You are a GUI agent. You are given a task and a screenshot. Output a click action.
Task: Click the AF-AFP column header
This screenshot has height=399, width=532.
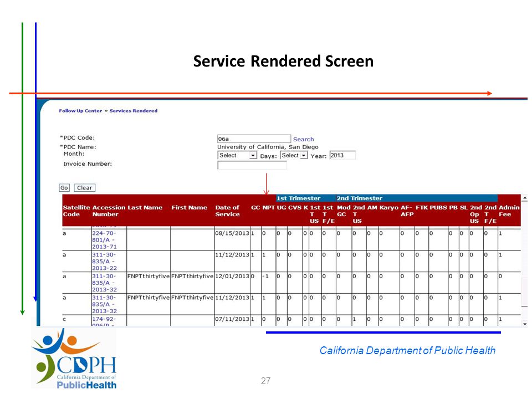point(407,211)
